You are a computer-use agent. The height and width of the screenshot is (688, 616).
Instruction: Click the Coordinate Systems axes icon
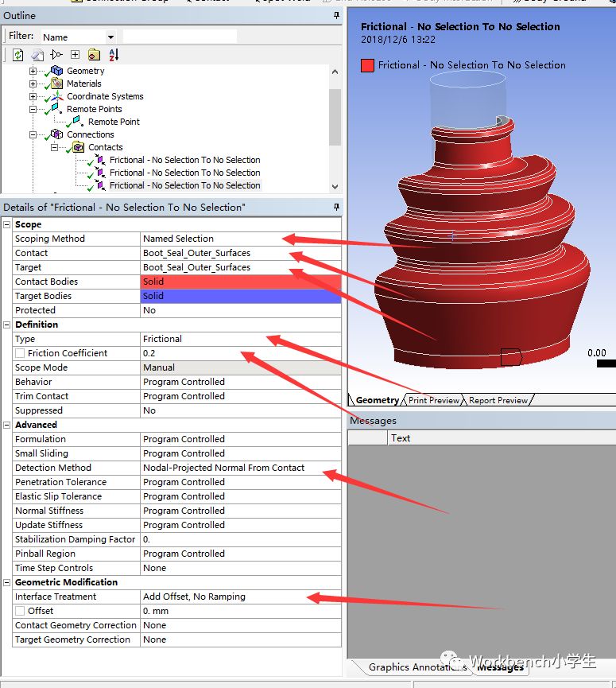click(56, 96)
